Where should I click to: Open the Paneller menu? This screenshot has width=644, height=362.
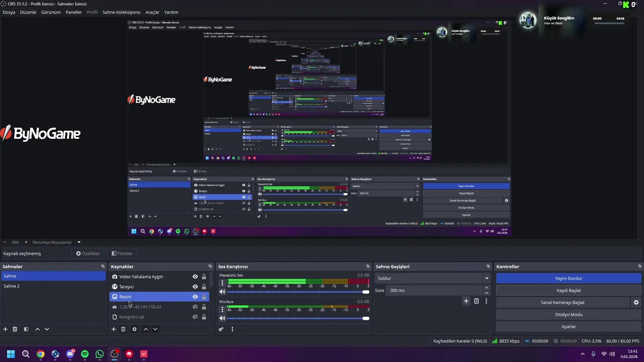[73, 12]
